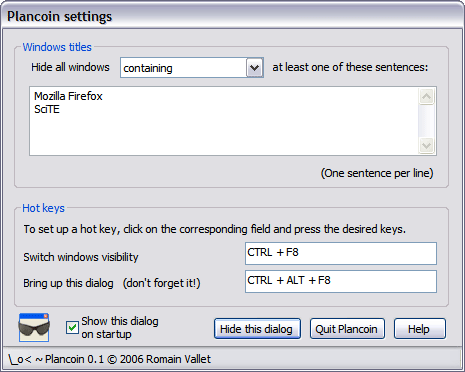
Task: Open the containing dropdown arrow
Action: click(255, 68)
